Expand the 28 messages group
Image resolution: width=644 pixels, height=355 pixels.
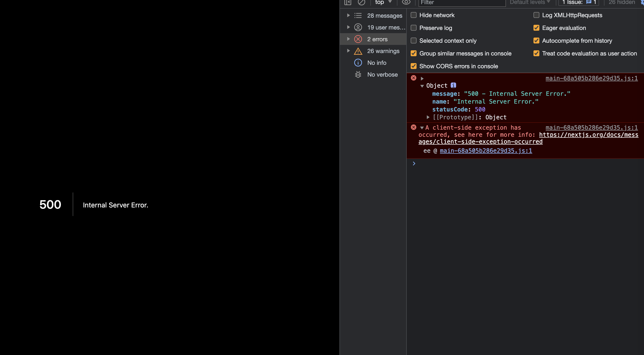pos(348,15)
